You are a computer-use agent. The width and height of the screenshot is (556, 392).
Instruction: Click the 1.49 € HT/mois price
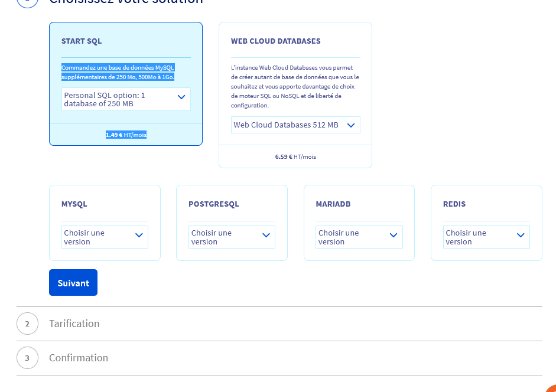[x=126, y=135]
